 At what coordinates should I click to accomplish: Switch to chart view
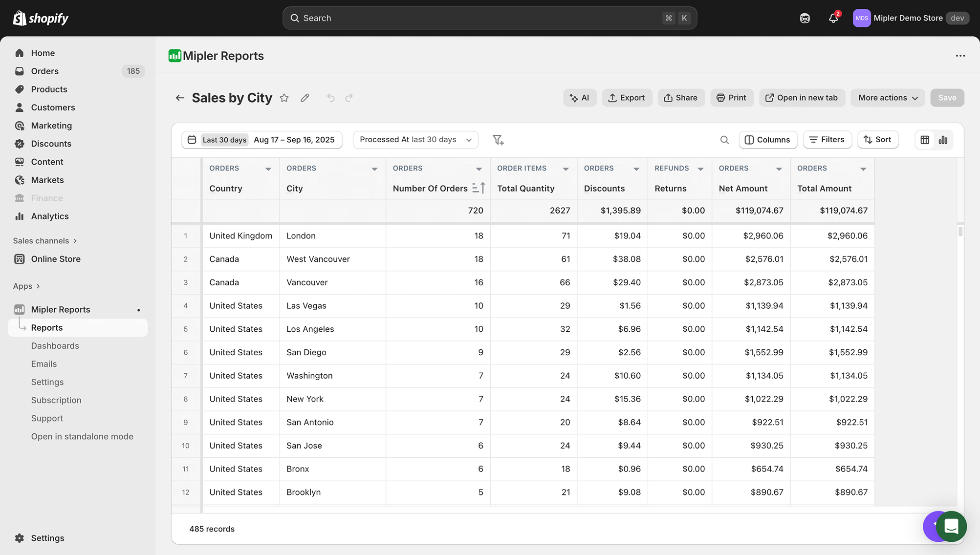(943, 140)
